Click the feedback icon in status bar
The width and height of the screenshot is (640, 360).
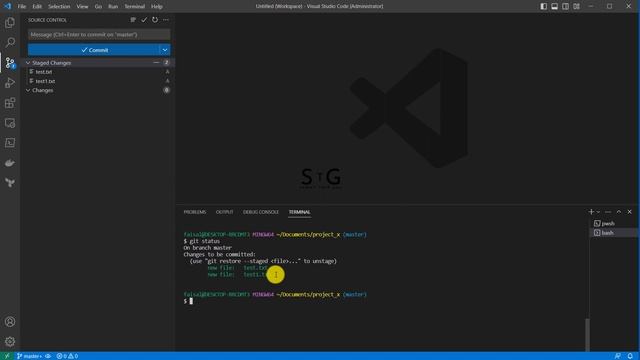point(618,356)
